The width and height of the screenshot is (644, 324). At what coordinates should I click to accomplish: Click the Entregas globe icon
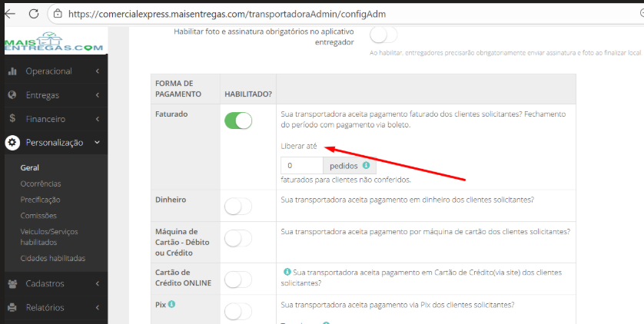point(12,94)
